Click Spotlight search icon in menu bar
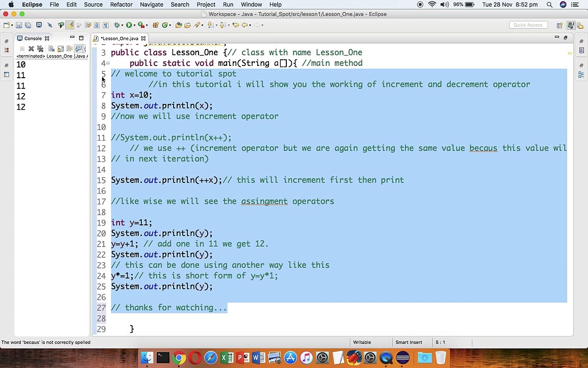Viewport: 588px width, 368px height. pos(549,5)
